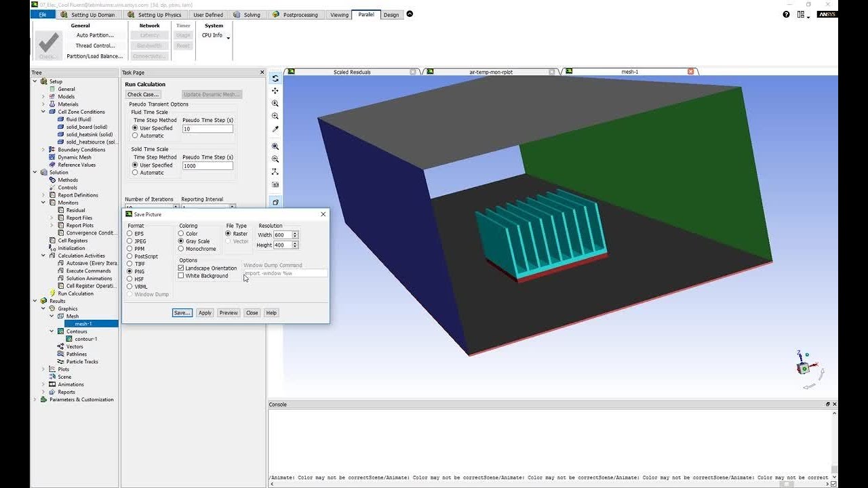This screenshot has height=488, width=868.
Task: Set coloring to Color
Action: pyautogui.click(x=181, y=234)
